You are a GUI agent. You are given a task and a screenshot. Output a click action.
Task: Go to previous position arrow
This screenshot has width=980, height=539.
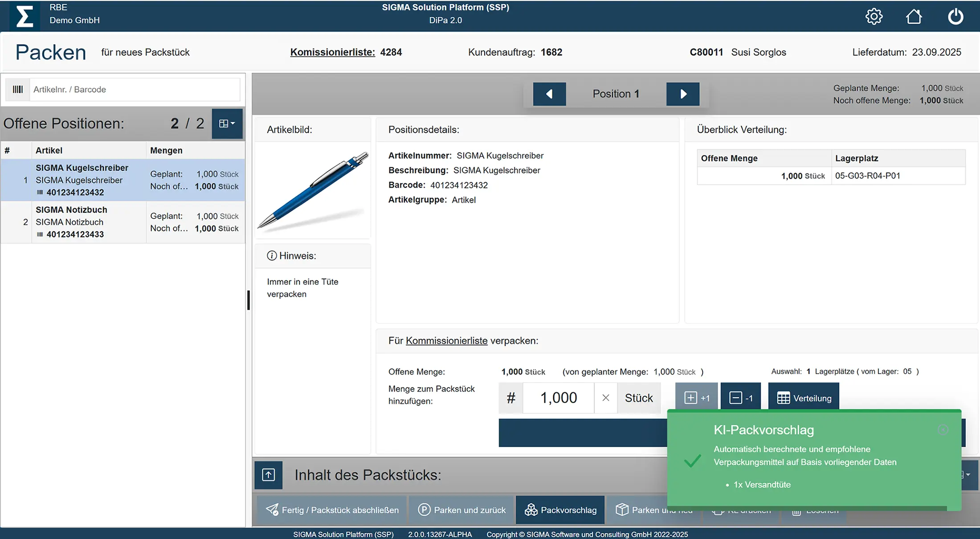(549, 94)
